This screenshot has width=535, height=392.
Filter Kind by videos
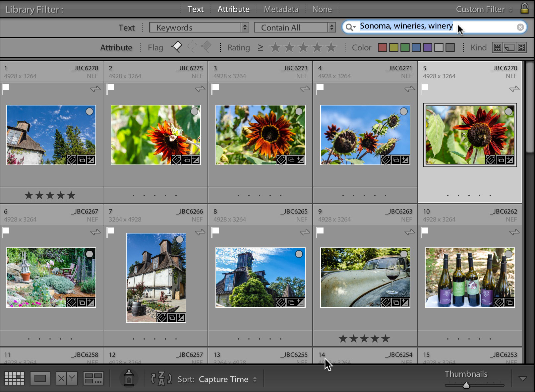tap(521, 47)
